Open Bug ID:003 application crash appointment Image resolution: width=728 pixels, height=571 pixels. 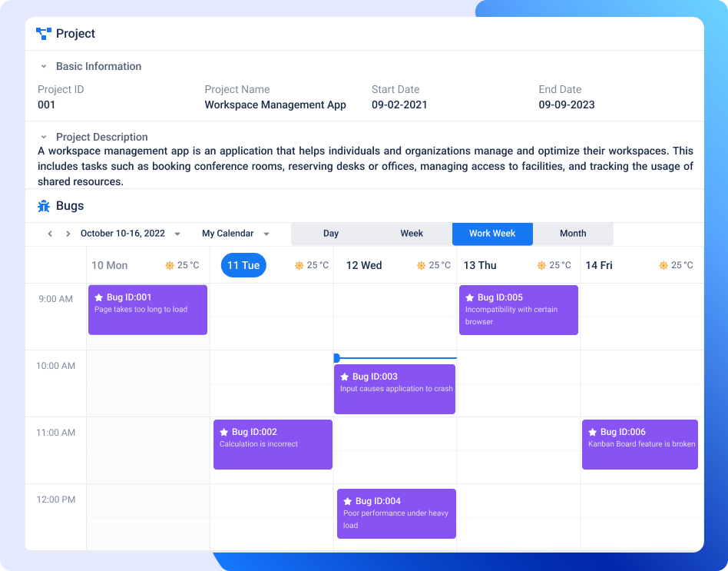tap(395, 390)
